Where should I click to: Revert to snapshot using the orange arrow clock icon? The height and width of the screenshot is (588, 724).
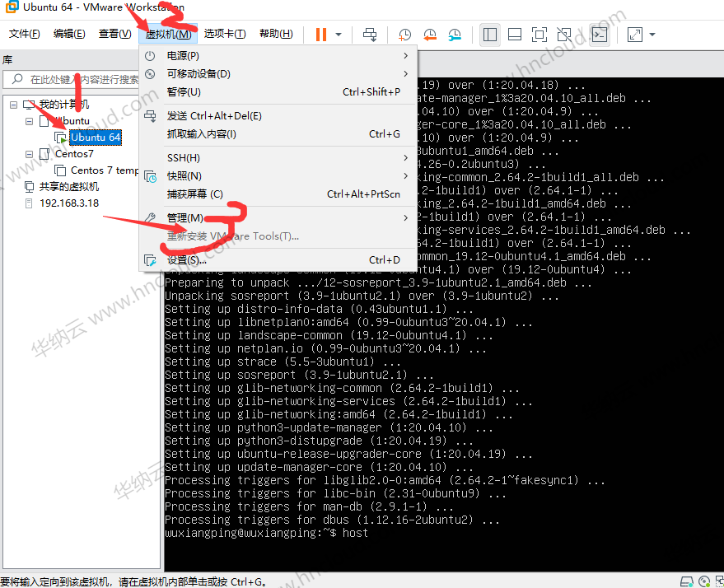pos(430,35)
